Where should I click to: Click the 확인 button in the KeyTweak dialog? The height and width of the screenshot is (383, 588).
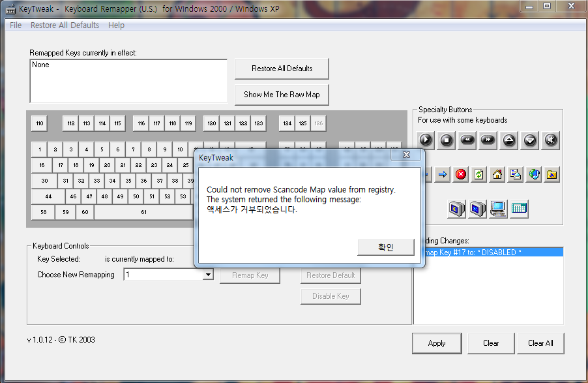[x=386, y=247]
